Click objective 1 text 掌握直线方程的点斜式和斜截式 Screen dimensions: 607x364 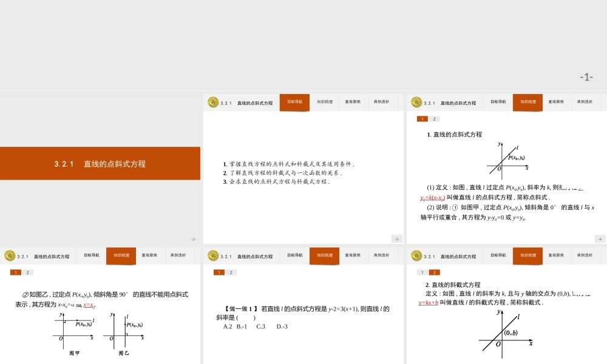tap(288, 164)
